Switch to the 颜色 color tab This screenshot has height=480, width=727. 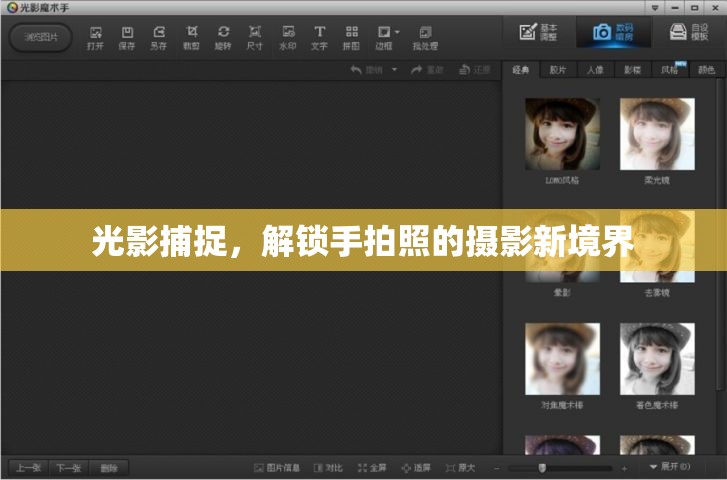pos(706,70)
